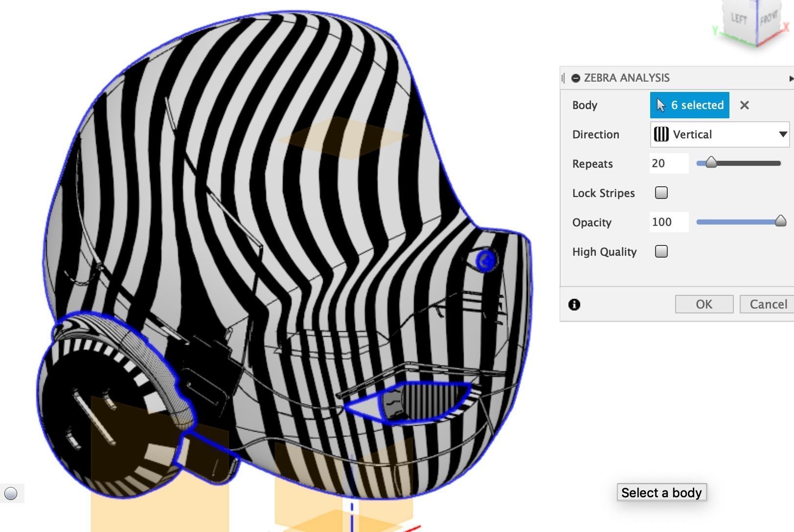The height and width of the screenshot is (532, 794).
Task: Collapse the Zebra Analysis panel via minus icon
Action: (x=576, y=78)
